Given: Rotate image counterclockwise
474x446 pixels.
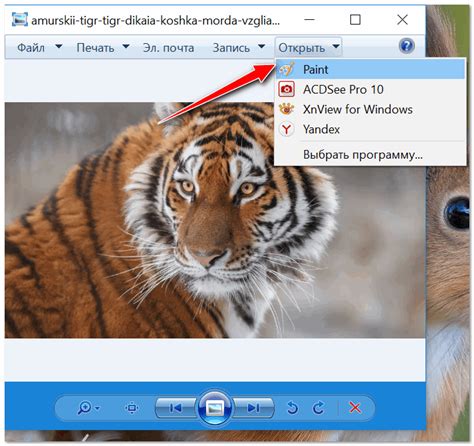Looking at the screenshot, I should coord(292,407).
